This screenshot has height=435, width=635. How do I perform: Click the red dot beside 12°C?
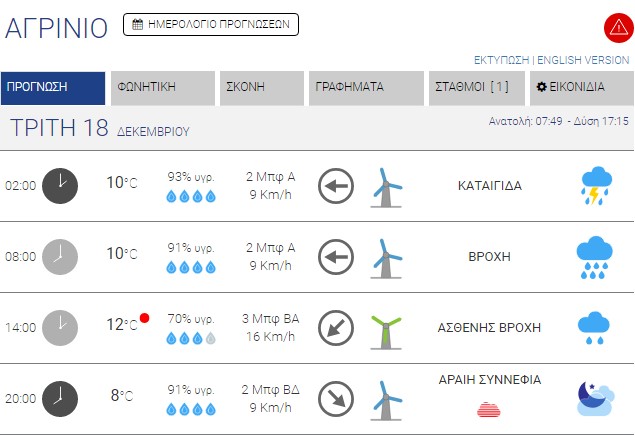click(145, 318)
